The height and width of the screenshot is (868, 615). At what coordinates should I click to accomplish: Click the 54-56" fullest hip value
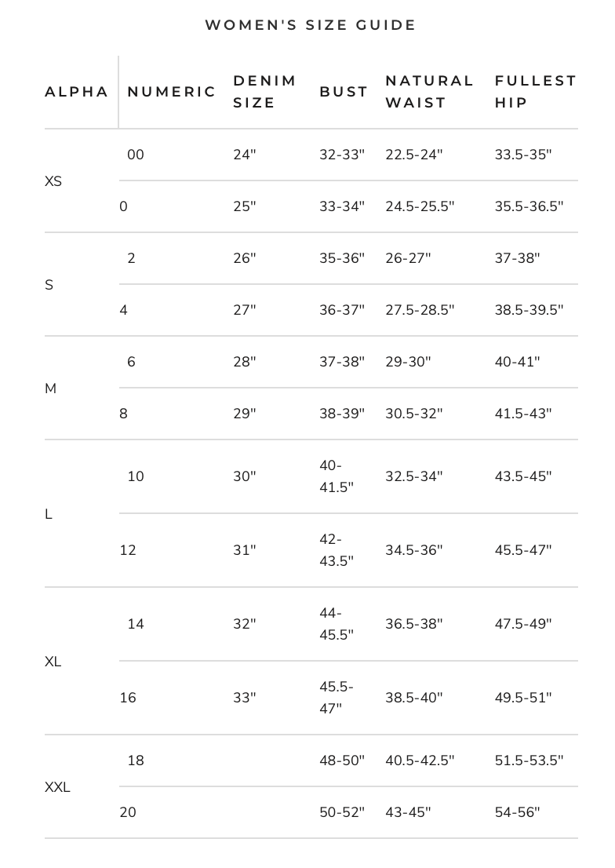click(518, 812)
